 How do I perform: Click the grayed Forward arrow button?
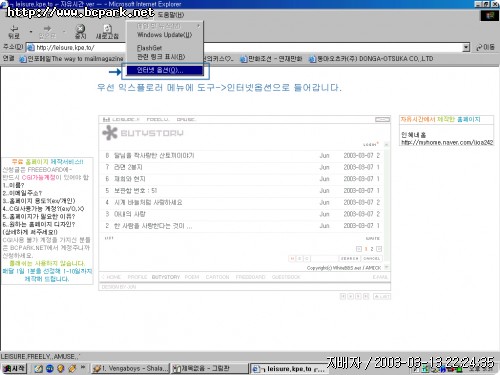(47, 32)
